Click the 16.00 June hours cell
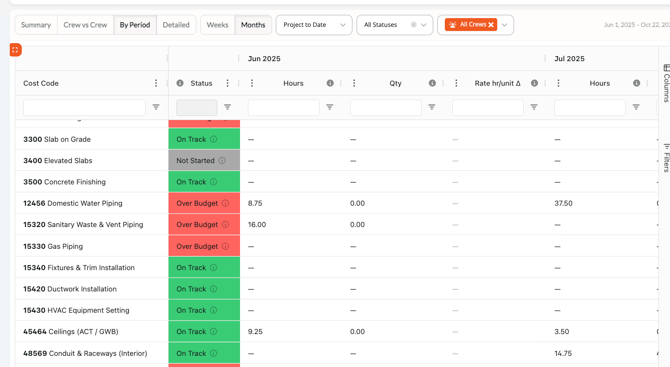Image resolution: width=670 pixels, height=367 pixels. tap(257, 225)
